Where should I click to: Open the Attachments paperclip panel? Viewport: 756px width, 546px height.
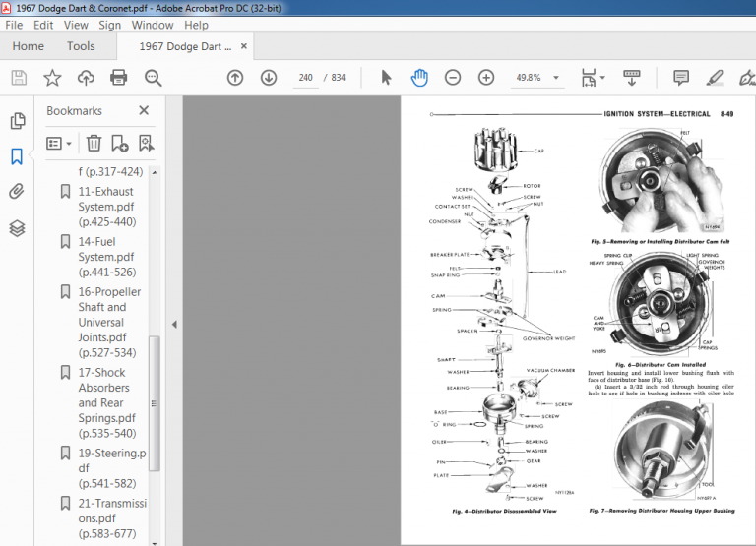tap(17, 192)
